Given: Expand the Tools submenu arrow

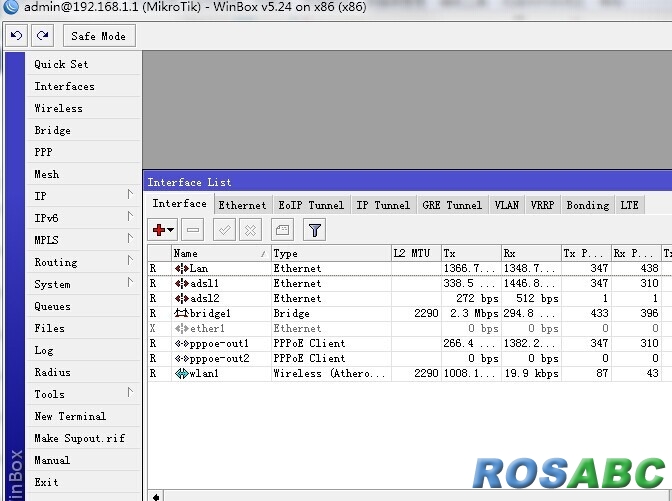Looking at the screenshot, I should click(x=130, y=392).
